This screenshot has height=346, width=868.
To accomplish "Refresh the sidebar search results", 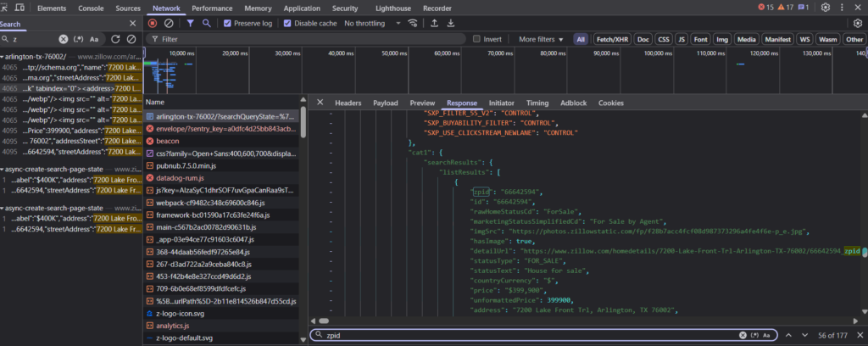I will 115,39.
